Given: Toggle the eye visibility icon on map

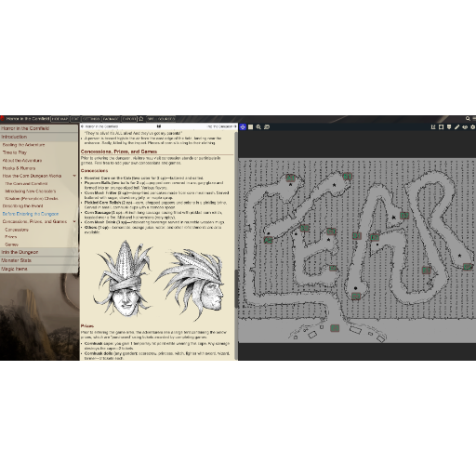Looking at the screenshot, I should [x=465, y=127].
